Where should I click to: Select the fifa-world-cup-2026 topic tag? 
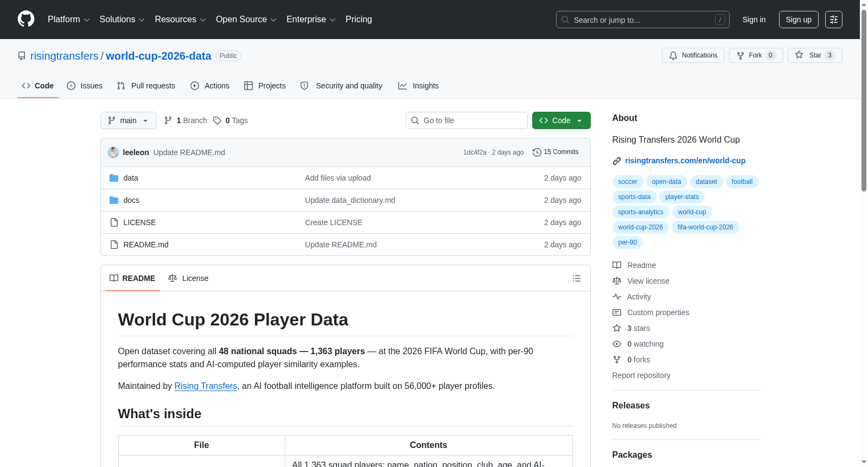(x=705, y=227)
